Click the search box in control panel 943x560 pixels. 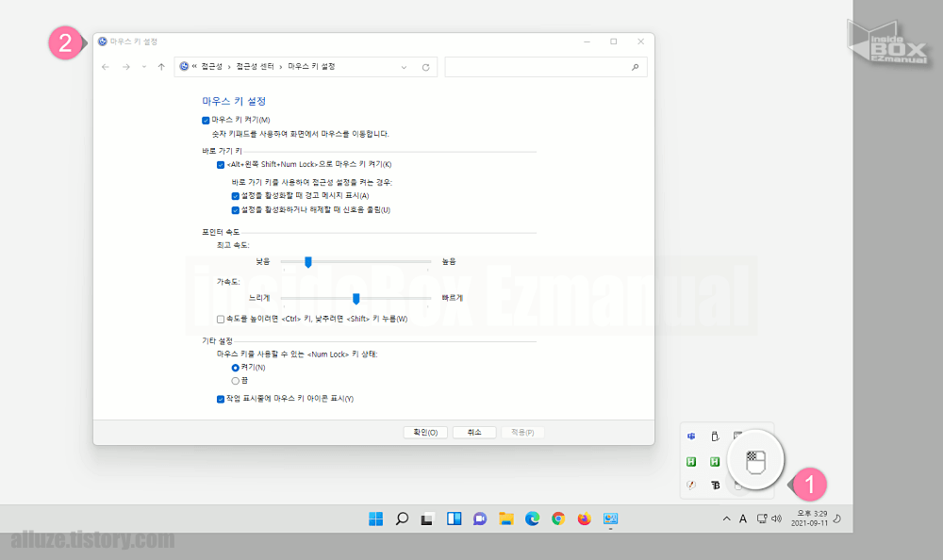(545, 67)
